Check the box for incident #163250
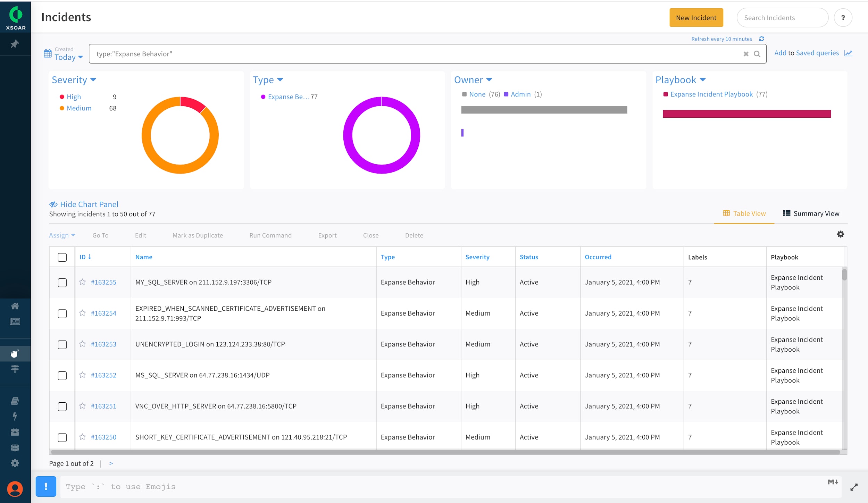The width and height of the screenshot is (868, 503). [x=62, y=437]
